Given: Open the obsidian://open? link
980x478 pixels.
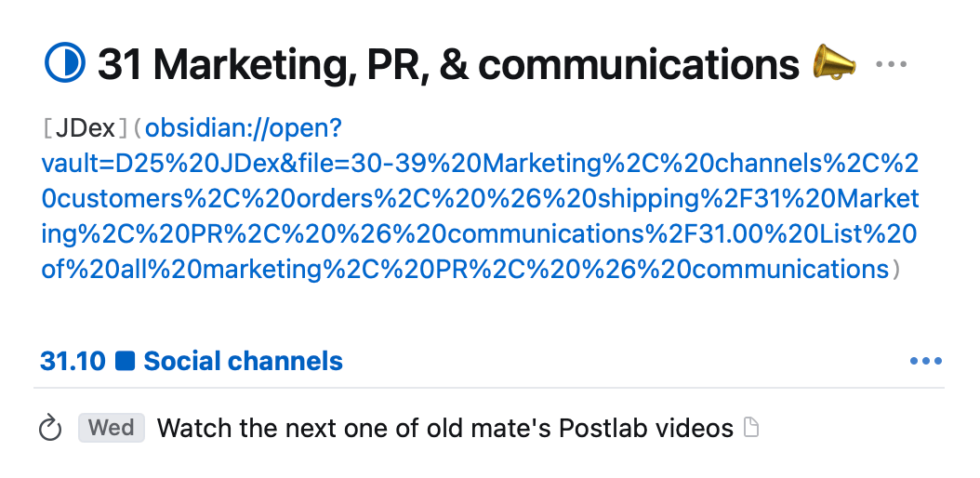Looking at the screenshot, I should click(244, 128).
